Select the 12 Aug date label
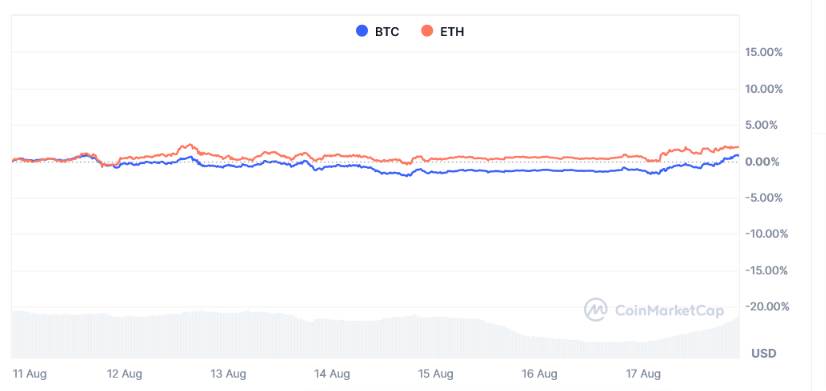Screen dimensions: 826x391 pyautogui.click(x=124, y=374)
